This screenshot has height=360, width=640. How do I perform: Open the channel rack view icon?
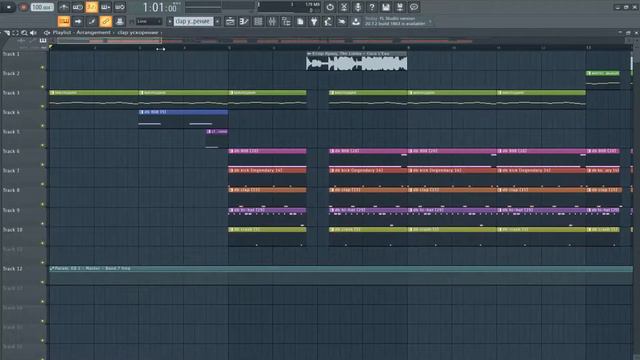258,21
